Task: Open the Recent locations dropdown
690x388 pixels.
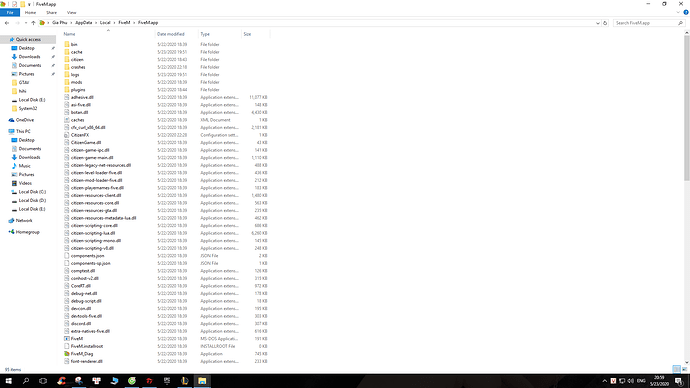Action: (26, 23)
